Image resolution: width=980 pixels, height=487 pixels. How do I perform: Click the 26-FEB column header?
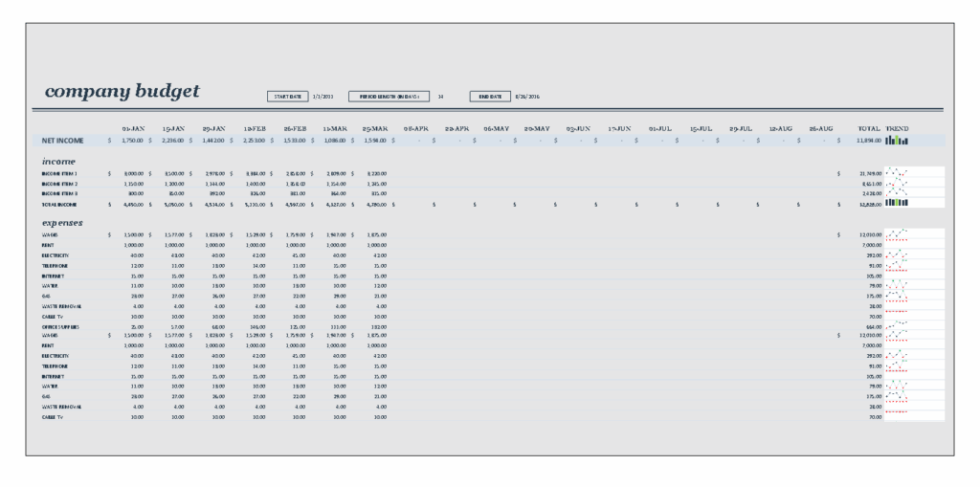tap(295, 128)
